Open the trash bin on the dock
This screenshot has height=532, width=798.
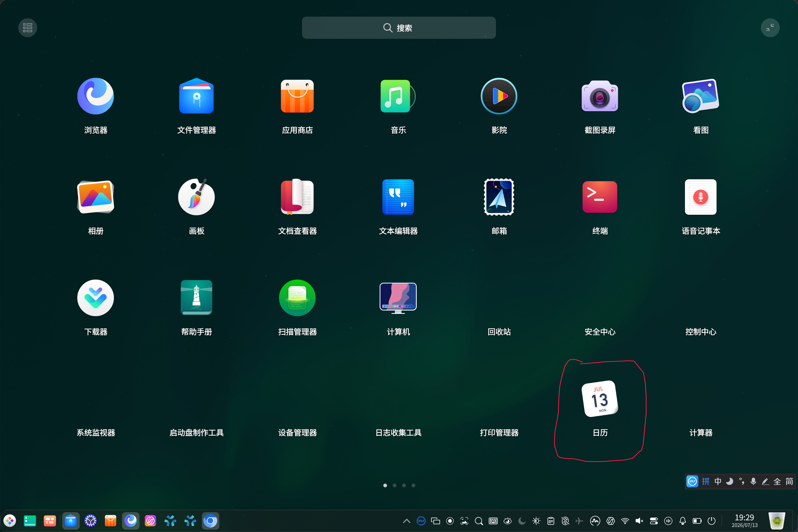click(777, 521)
